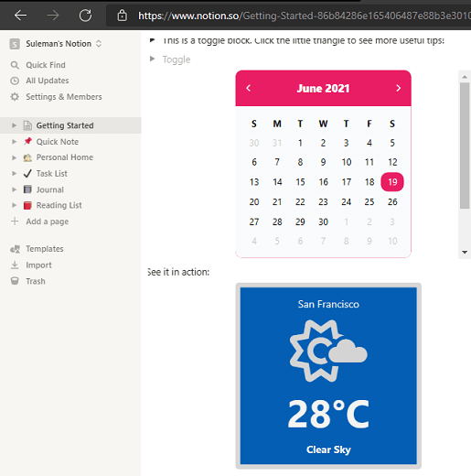
Task: Expand the Getting Started page tree
Action: 14,125
